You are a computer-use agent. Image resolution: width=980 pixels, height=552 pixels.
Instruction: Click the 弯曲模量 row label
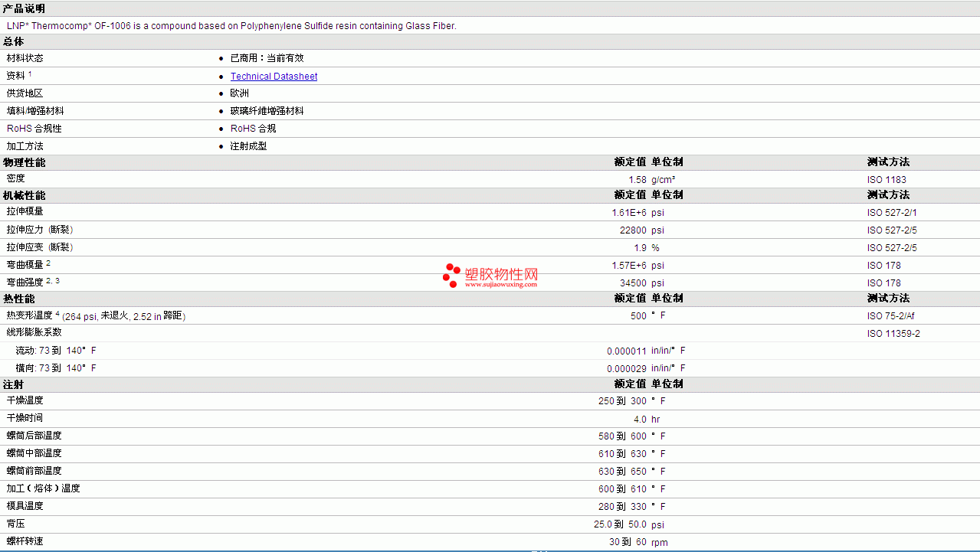25,265
